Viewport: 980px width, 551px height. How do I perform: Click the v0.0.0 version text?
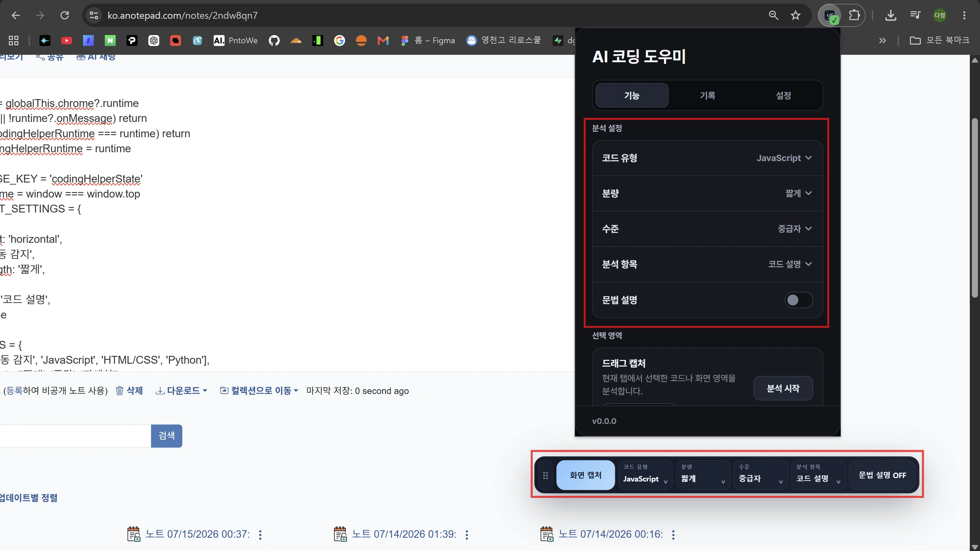pos(604,421)
